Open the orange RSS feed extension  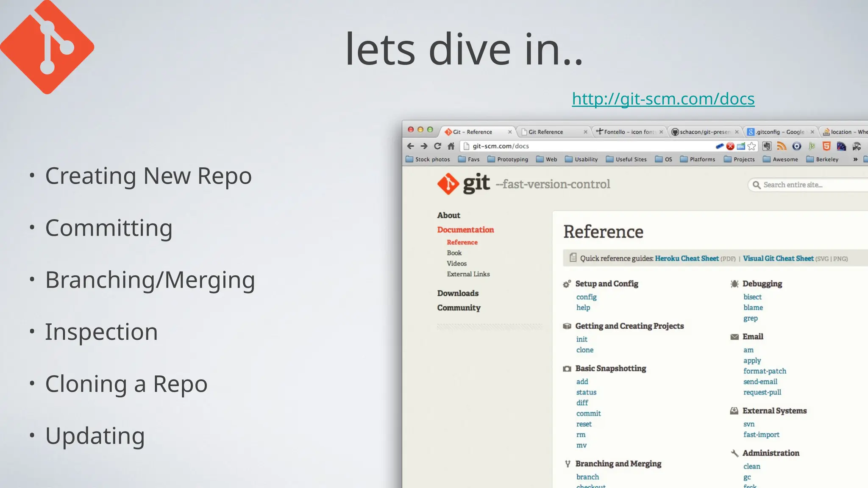[782, 146]
